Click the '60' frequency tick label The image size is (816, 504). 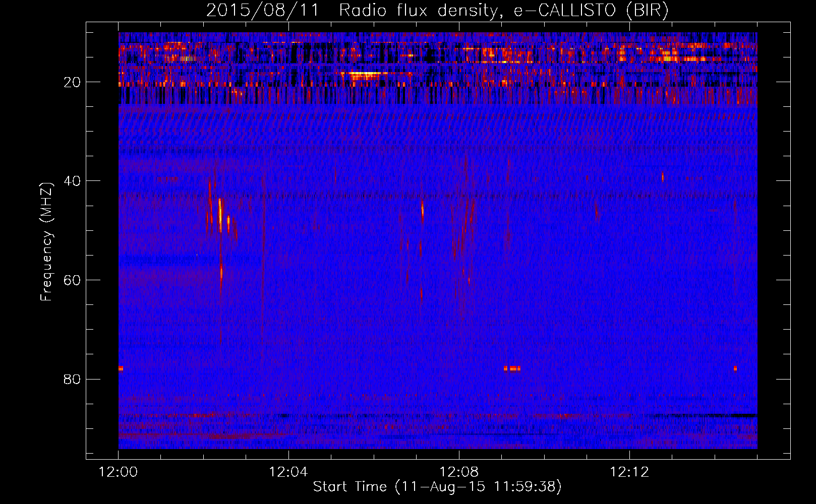tap(72, 280)
